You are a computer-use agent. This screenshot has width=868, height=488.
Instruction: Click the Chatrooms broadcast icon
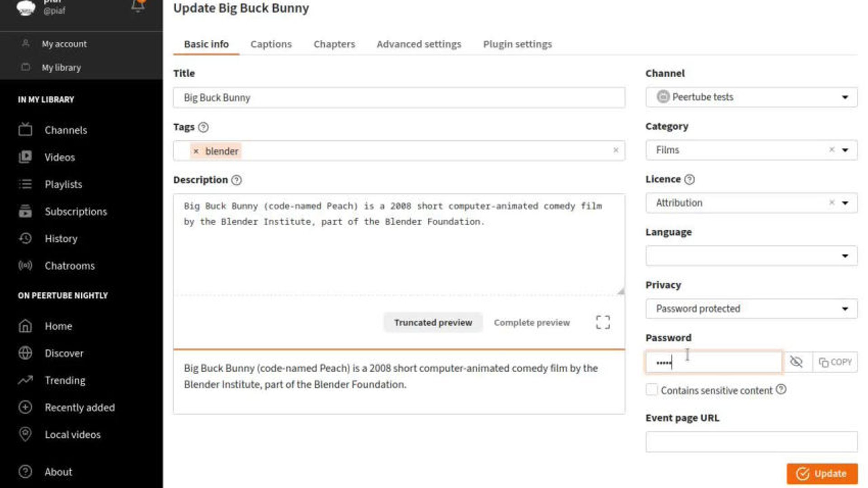pos(25,265)
